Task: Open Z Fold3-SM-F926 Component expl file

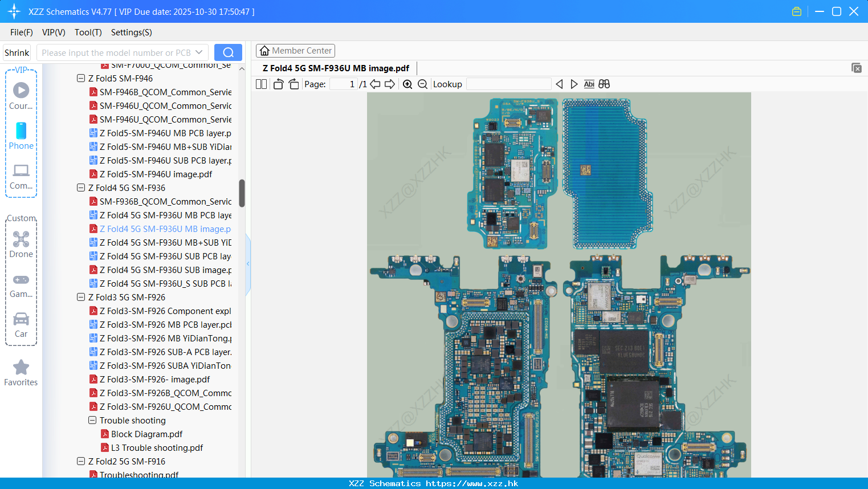Action: click(x=160, y=311)
